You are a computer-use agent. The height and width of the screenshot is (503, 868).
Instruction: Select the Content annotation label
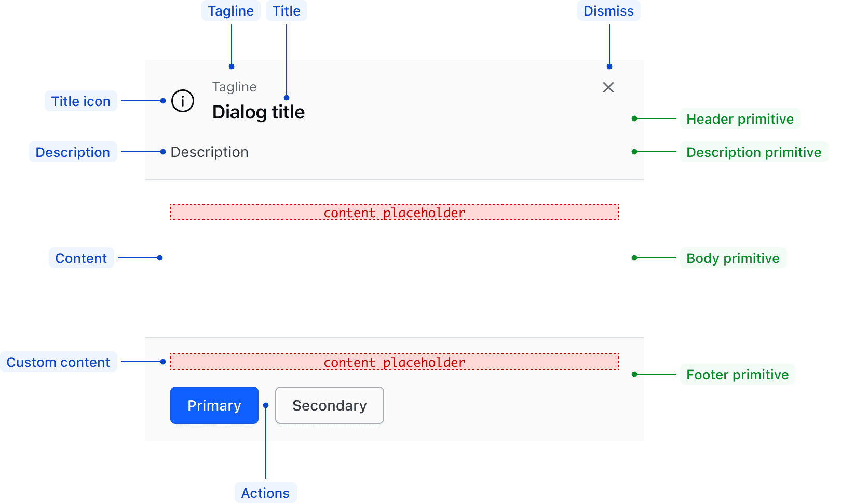(81, 257)
